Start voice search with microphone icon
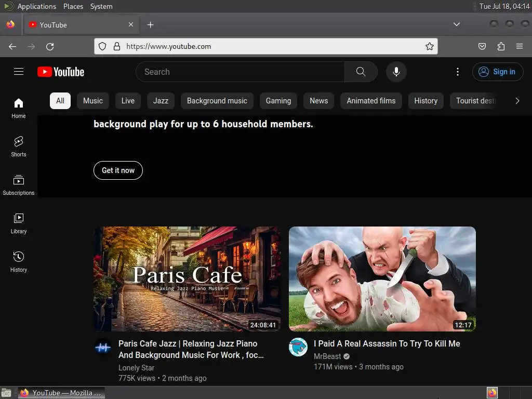The width and height of the screenshot is (532, 399). pyautogui.click(x=396, y=72)
